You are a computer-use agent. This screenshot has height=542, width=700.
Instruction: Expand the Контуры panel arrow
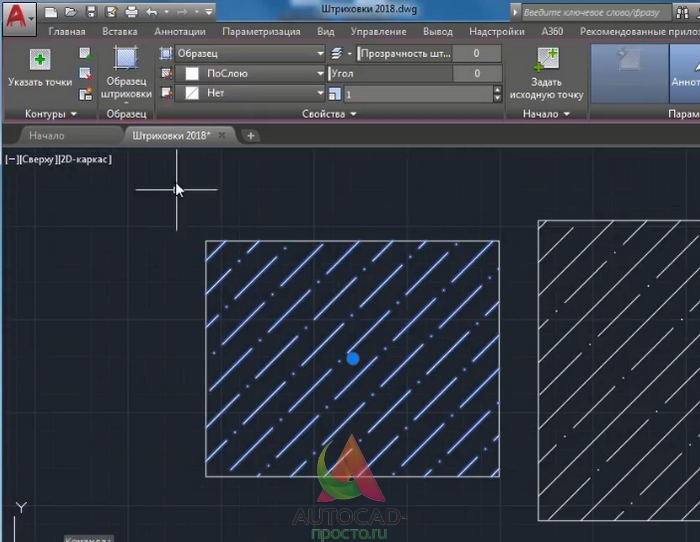point(74,114)
